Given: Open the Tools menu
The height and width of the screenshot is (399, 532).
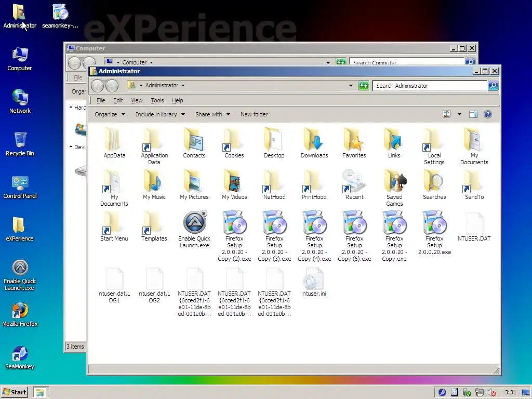Looking at the screenshot, I should click(x=157, y=100).
